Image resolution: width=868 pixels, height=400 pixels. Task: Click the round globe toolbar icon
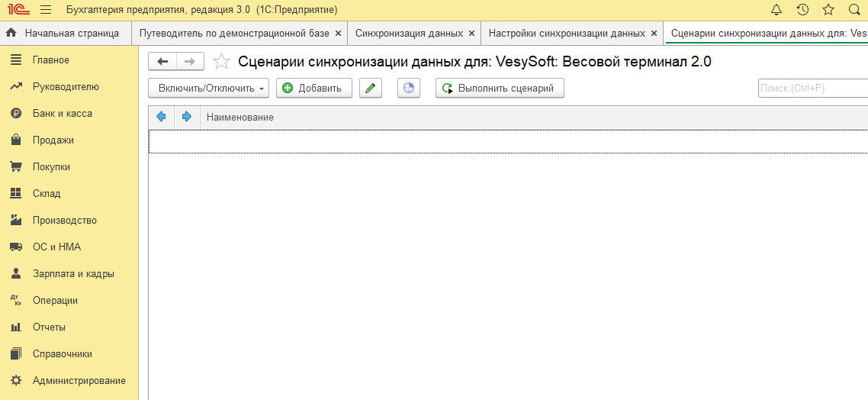pyautogui.click(x=409, y=89)
